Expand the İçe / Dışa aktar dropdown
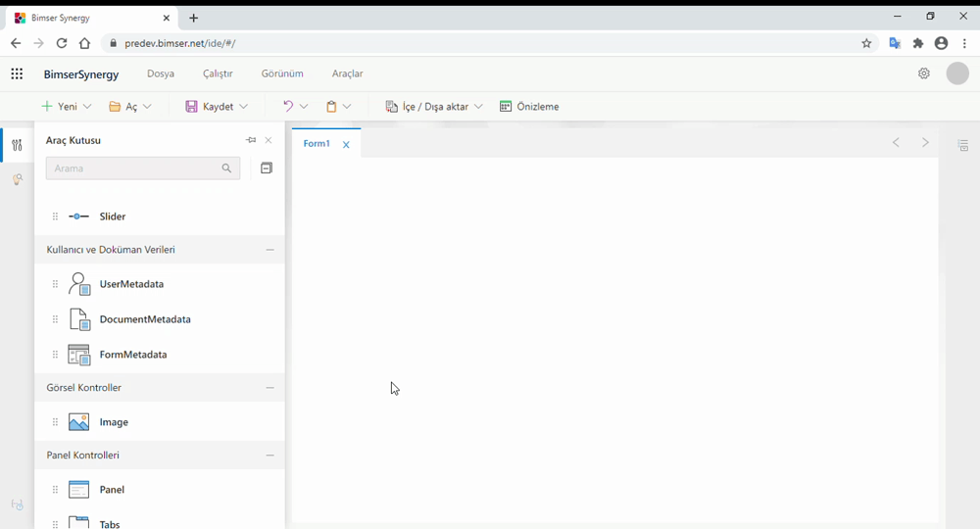The image size is (980, 529). tap(433, 107)
